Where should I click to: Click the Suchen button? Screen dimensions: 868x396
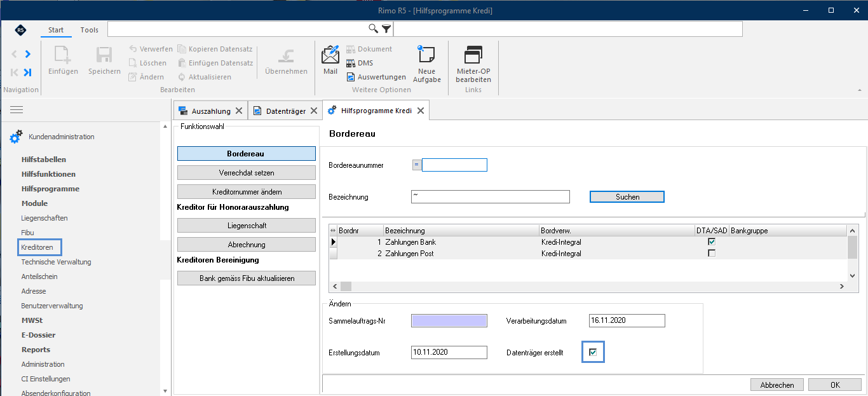coord(627,197)
